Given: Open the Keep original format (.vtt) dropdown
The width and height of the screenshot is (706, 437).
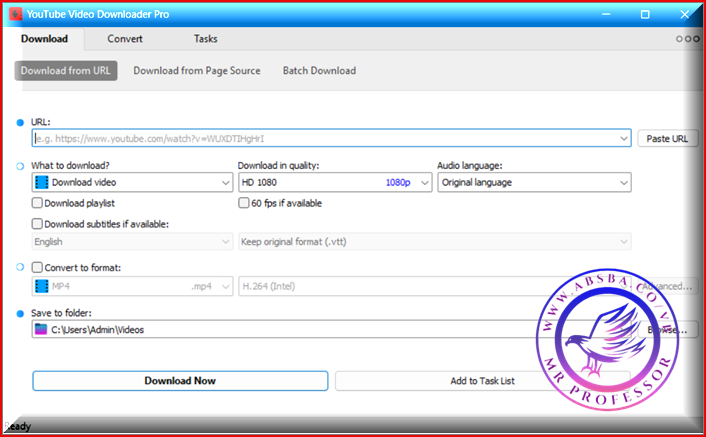Looking at the screenshot, I should point(434,242).
